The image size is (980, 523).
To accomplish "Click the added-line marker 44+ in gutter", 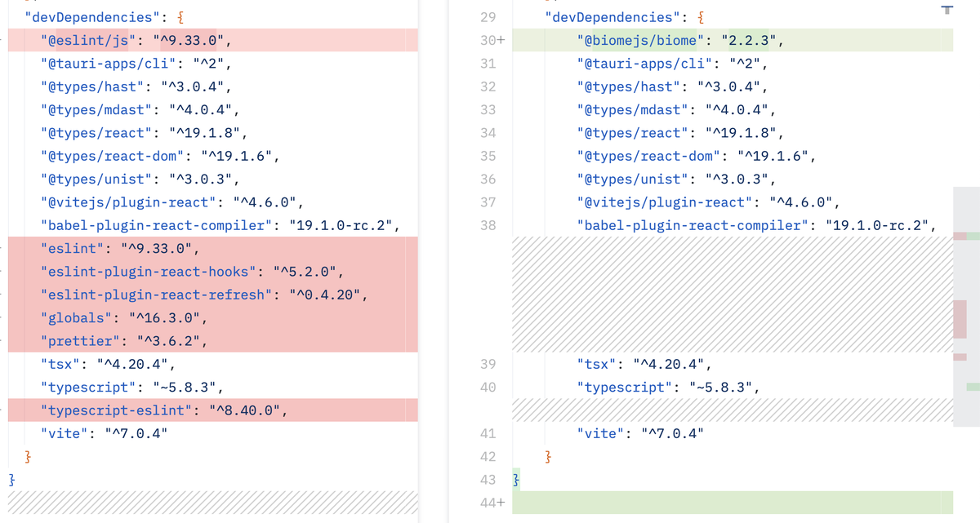I will tap(493, 503).
